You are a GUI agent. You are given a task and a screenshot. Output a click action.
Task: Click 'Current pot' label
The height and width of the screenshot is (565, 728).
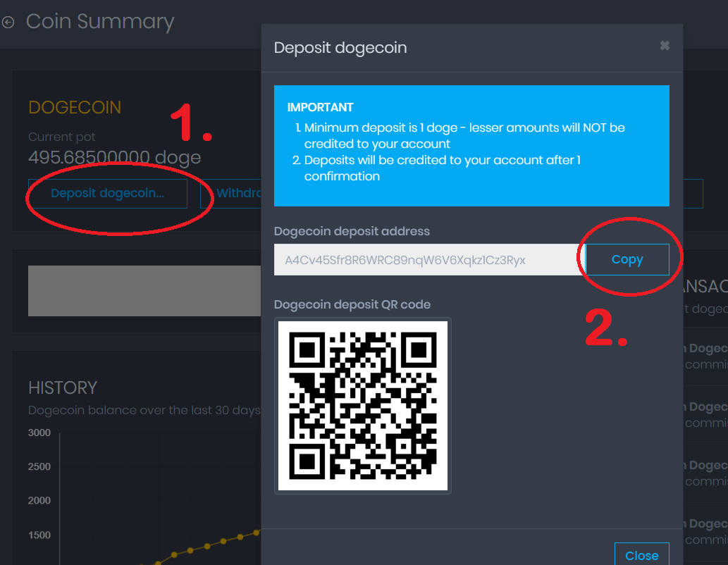click(62, 137)
